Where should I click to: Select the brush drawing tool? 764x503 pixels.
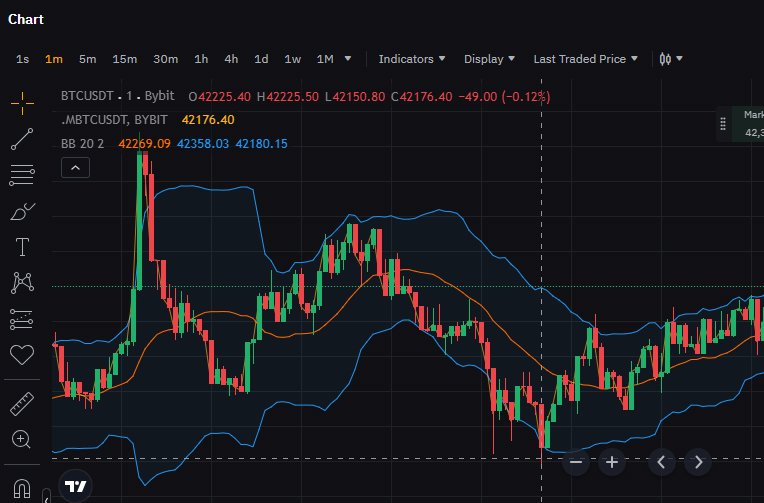point(22,212)
